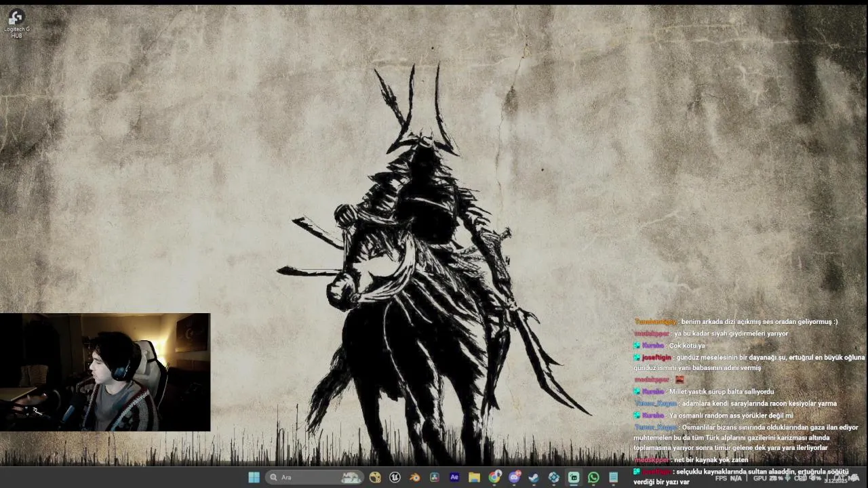Click the GPU usage overlay readout
The image size is (868, 488).
pos(768,479)
